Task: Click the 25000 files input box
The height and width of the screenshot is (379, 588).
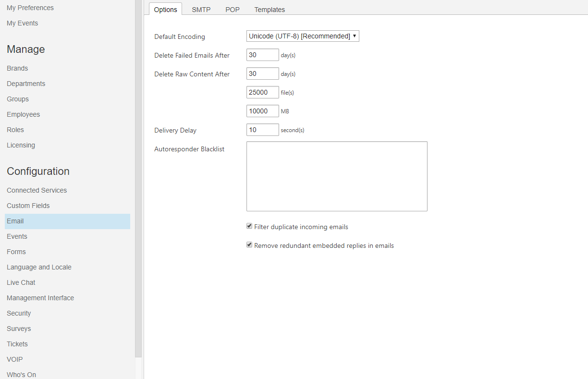Action: 262,92
